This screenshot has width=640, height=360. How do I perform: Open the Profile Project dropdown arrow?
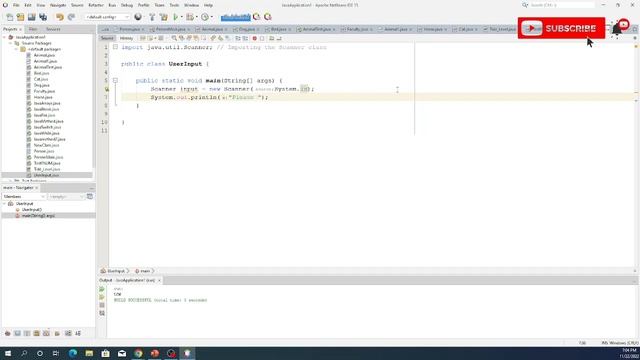(x=211, y=17)
